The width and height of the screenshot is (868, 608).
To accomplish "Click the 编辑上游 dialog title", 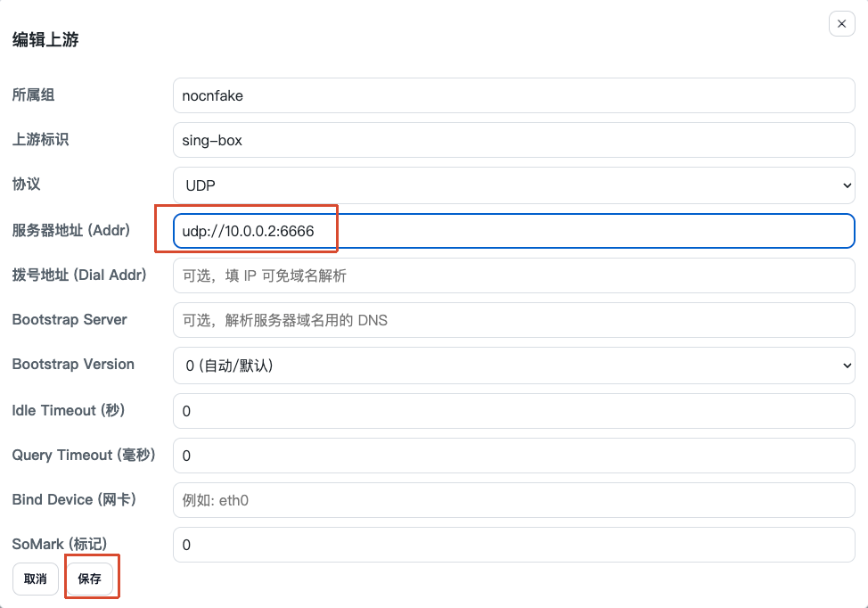I will click(x=45, y=40).
